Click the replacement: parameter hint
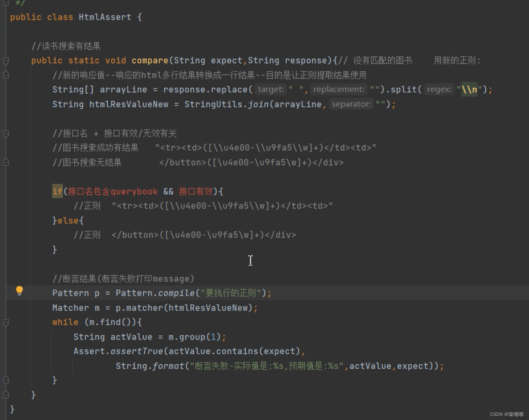Image resolution: width=529 pixels, height=420 pixels. 339,89
